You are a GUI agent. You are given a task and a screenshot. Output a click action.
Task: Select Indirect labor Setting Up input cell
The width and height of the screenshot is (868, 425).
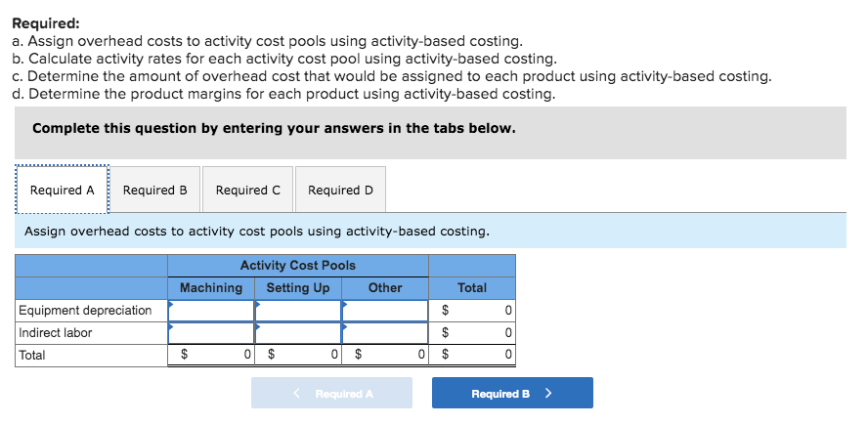[x=298, y=333]
